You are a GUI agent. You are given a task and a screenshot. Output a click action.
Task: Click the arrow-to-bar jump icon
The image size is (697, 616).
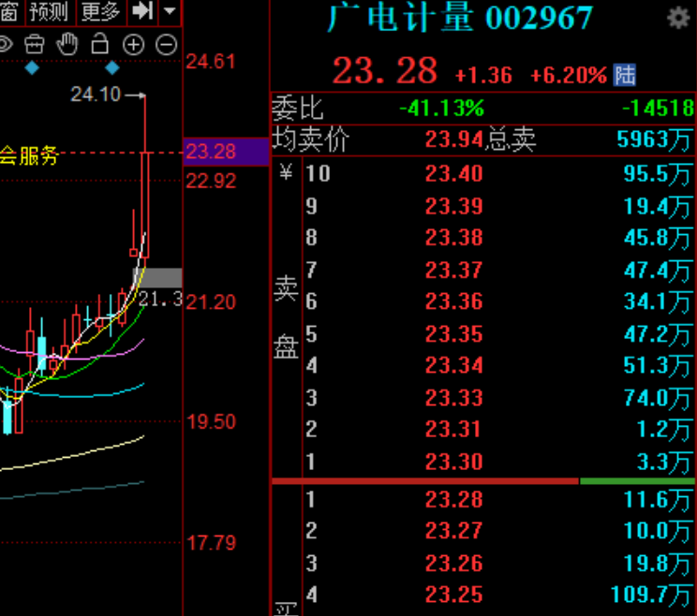[142, 12]
